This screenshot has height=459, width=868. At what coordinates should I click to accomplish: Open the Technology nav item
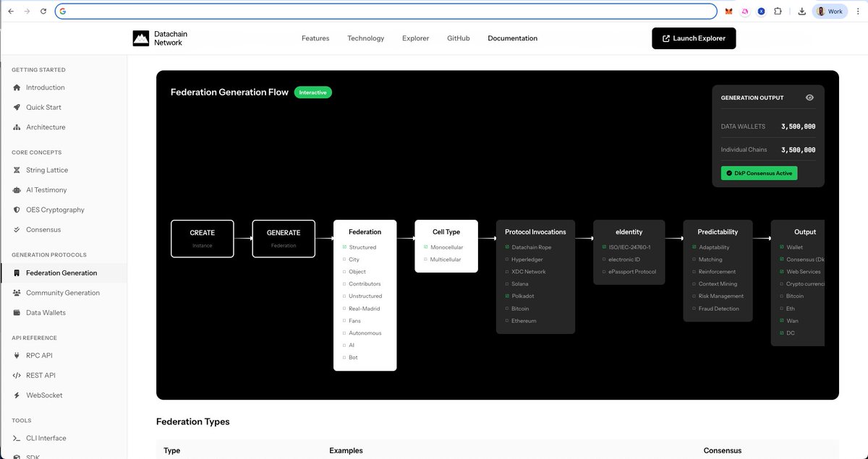366,38
